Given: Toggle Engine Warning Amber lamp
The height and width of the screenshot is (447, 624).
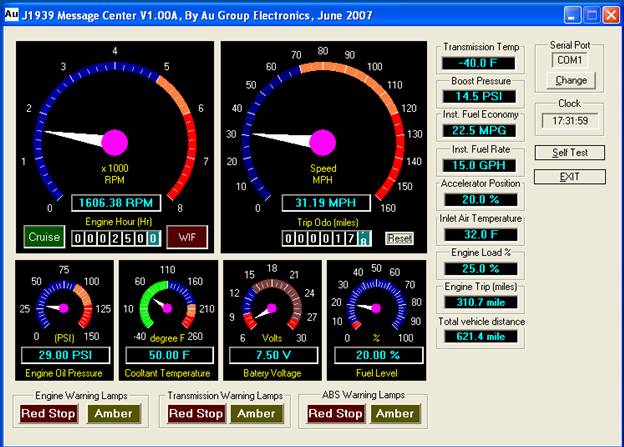Looking at the screenshot, I should point(113,414).
